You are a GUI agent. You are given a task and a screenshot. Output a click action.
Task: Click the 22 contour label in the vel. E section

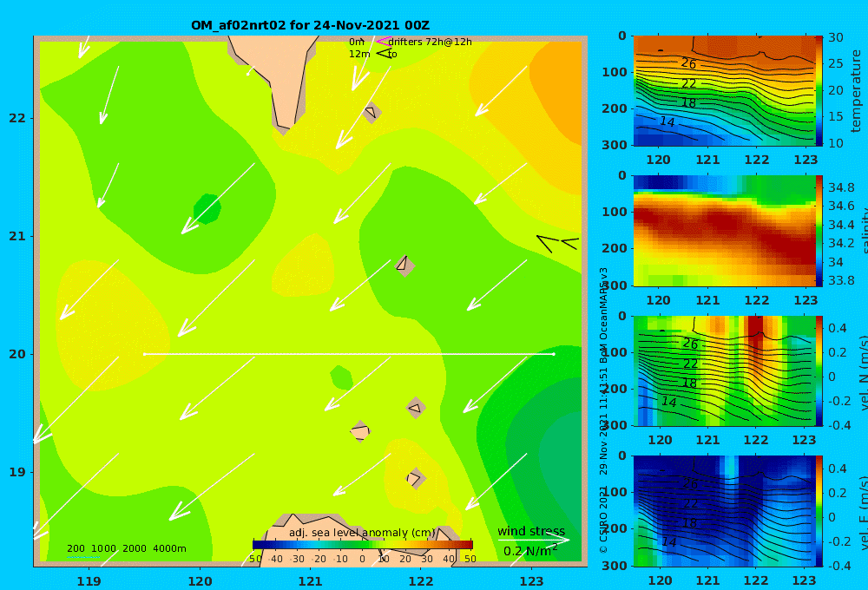click(690, 503)
